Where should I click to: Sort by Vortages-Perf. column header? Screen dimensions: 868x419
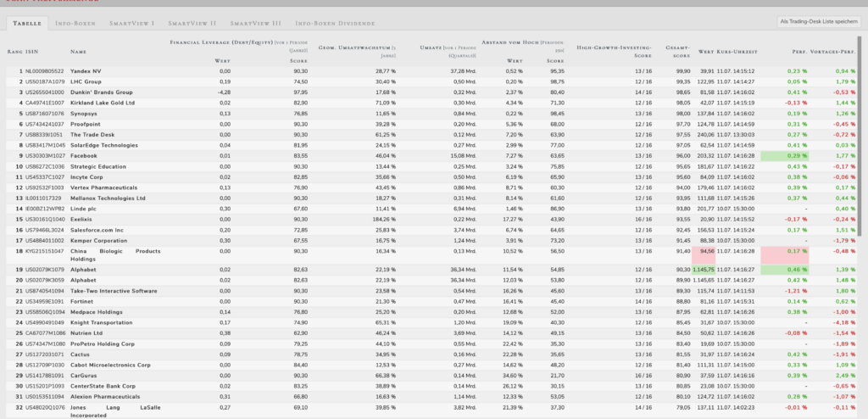click(x=832, y=52)
